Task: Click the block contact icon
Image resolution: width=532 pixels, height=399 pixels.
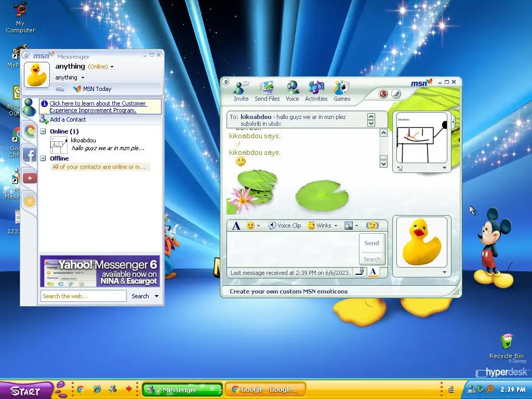Action: click(383, 94)
